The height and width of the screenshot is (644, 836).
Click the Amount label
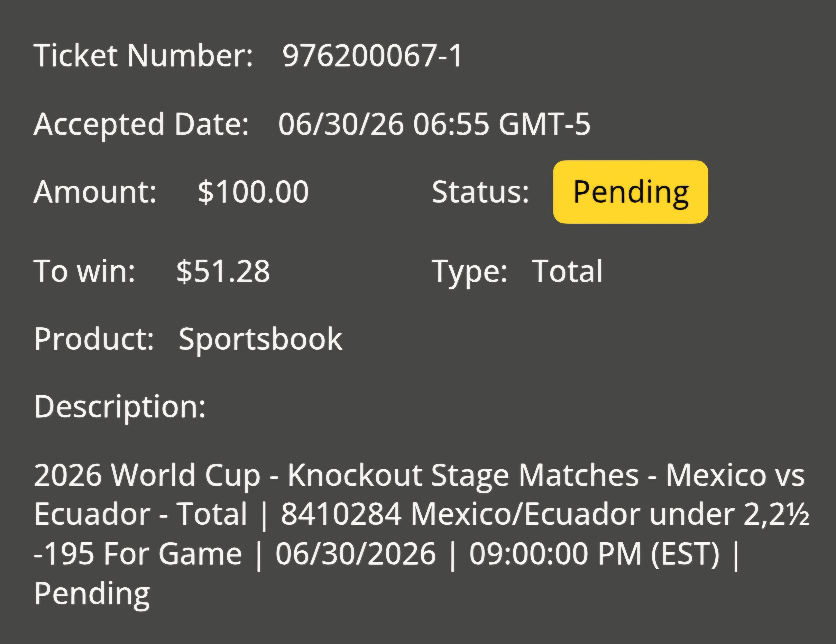[x=95, y=192]
